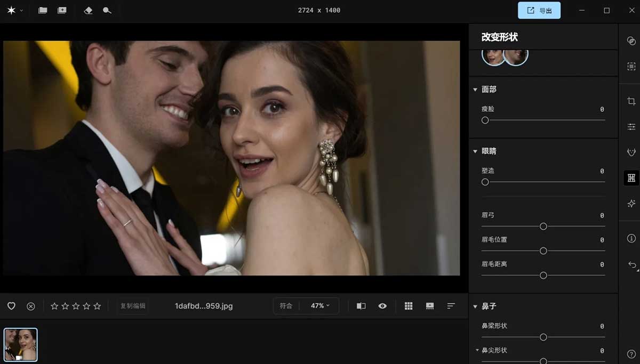
Task: Click the 鼻梁形状 slider handle
Action: tap(543, 337)
